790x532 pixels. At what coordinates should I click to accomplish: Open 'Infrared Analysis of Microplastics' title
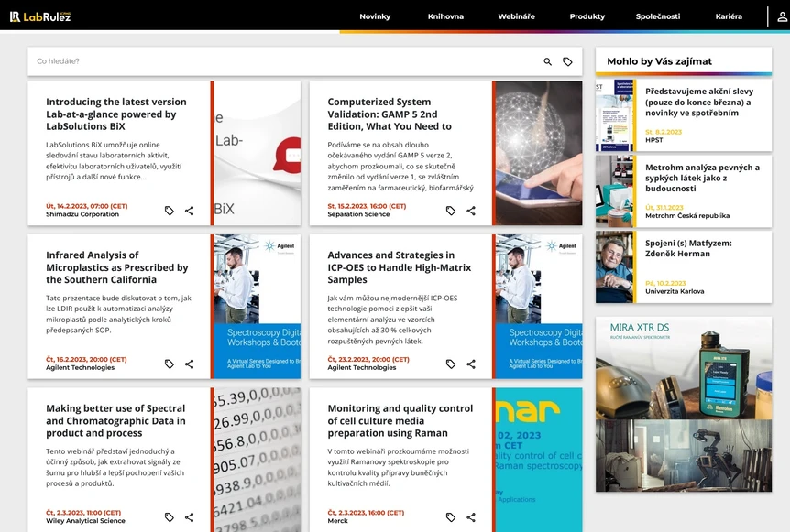pyautogui.click(x=117, y=267)
